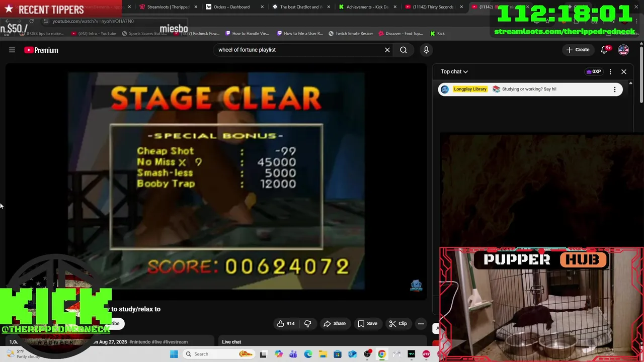This screenshot has height=362, width=644.
Task: Start voice search with the microphone
Action: coord(426,50)
